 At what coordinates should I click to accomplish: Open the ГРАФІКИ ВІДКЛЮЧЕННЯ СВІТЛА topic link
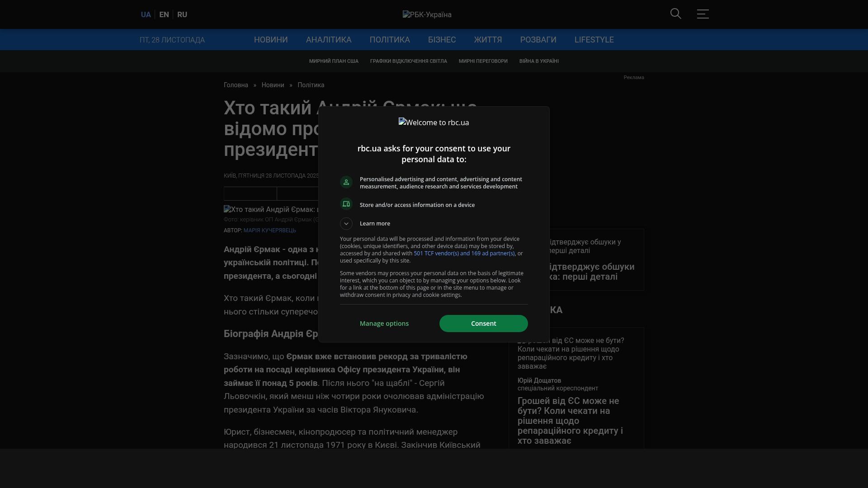point(408,61)
